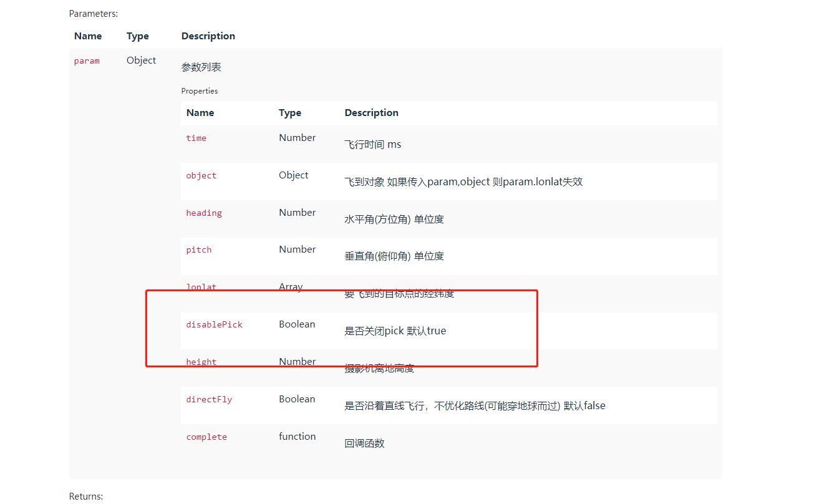Click the 'complete' property name
The image size is (822, 504).
206,437
